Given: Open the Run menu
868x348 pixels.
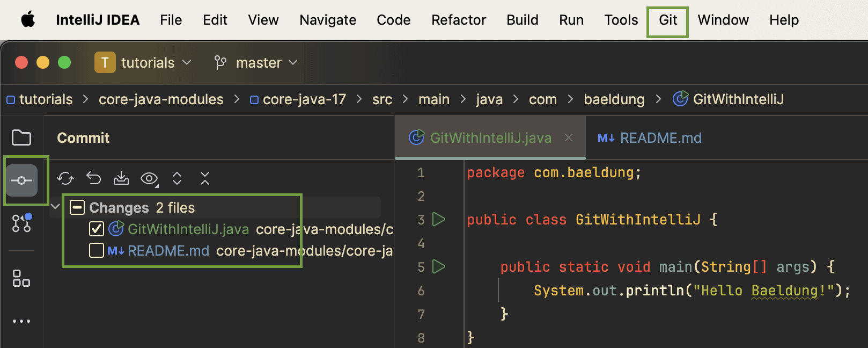Looking at the screenshot, I should point(571,20).
